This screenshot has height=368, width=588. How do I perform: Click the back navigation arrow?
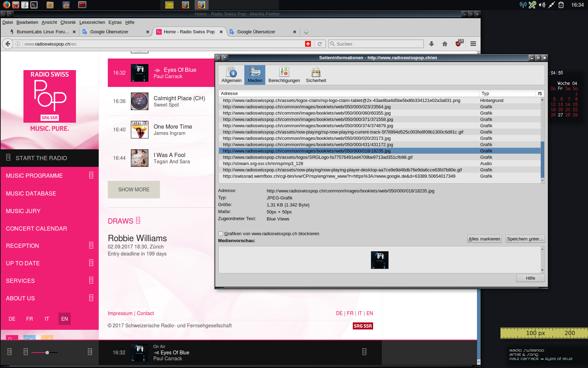(8, 44)
